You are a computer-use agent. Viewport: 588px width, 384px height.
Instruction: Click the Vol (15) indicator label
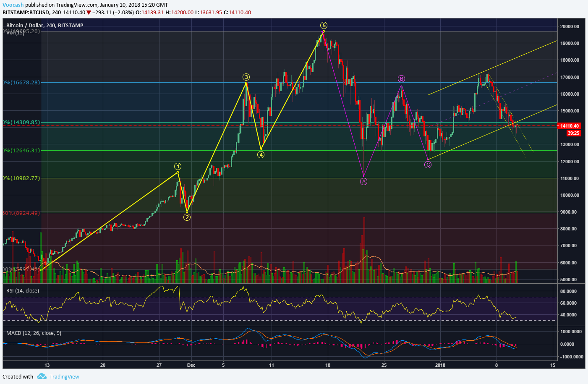point(15,32)
